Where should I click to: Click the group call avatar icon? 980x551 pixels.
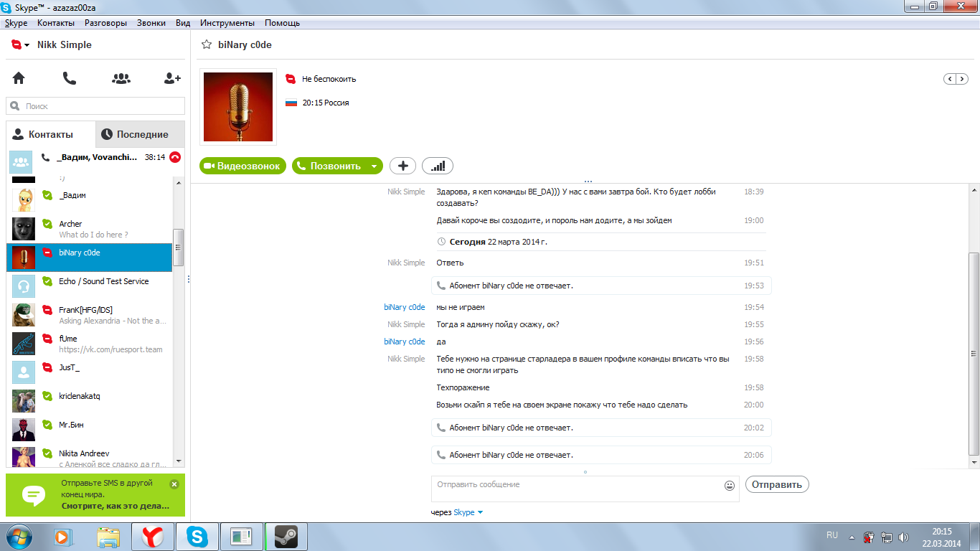(x=21, y=161)
